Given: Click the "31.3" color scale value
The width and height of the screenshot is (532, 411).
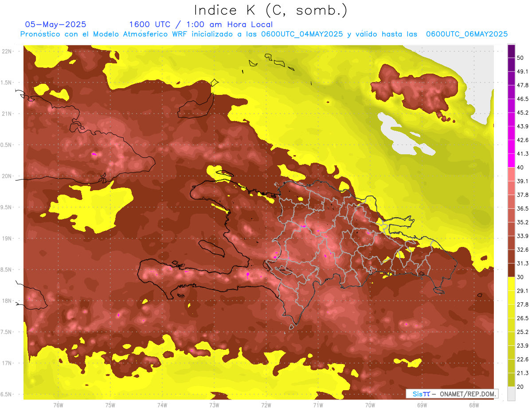Looking at the screenshot, I should point(523,263).
